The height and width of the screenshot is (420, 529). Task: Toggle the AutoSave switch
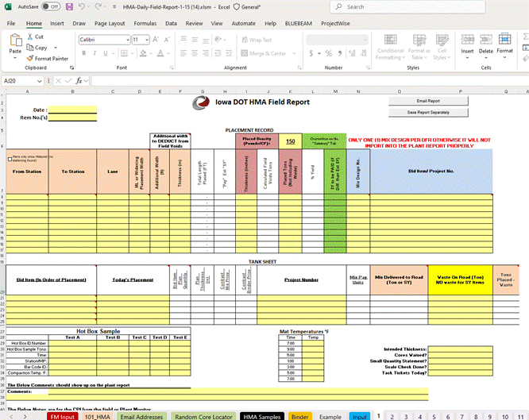click(x=51, y=6)
